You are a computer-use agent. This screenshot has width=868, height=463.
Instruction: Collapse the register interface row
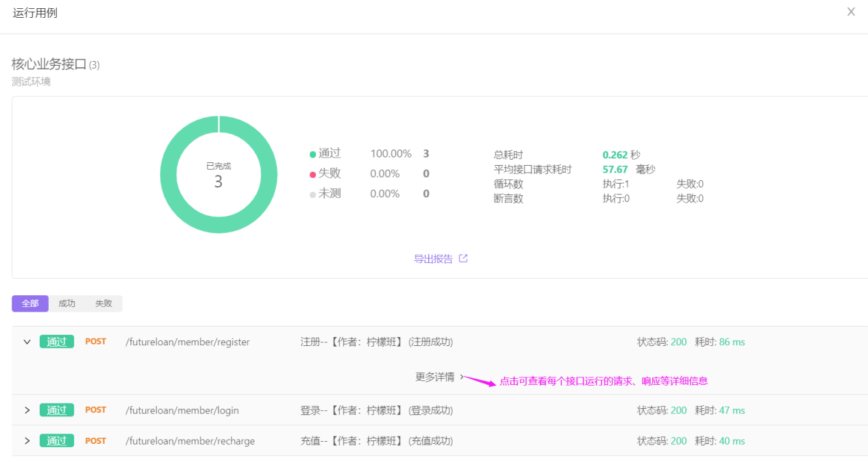click(27, 342)
